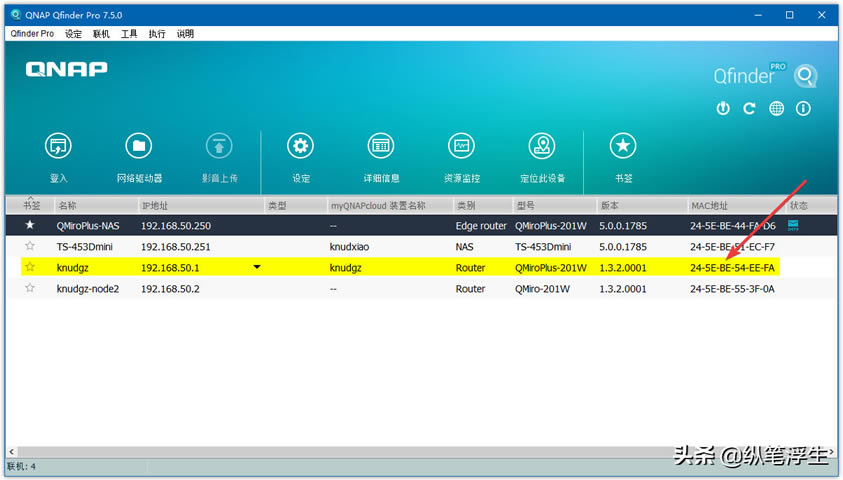Click version 1.3.2.0001 in knudgz-node2 row
The image size is (843, 480).
click(623, 289)
